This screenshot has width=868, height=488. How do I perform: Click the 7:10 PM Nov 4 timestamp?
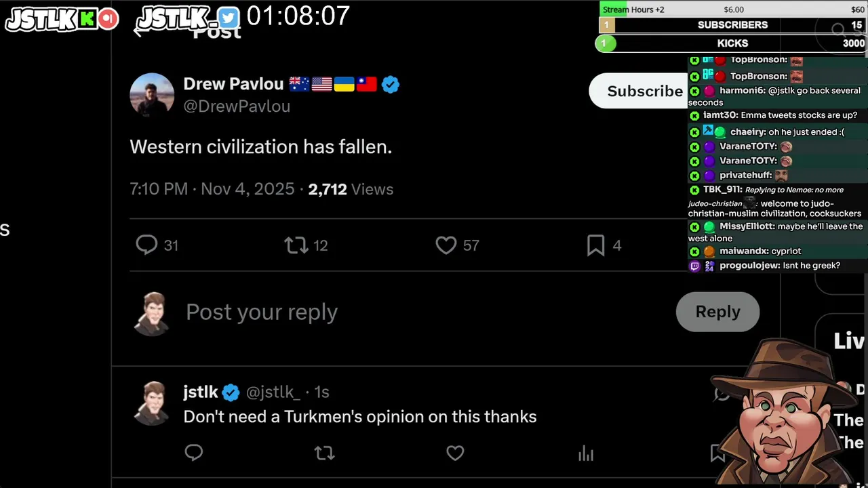point(212,189)
